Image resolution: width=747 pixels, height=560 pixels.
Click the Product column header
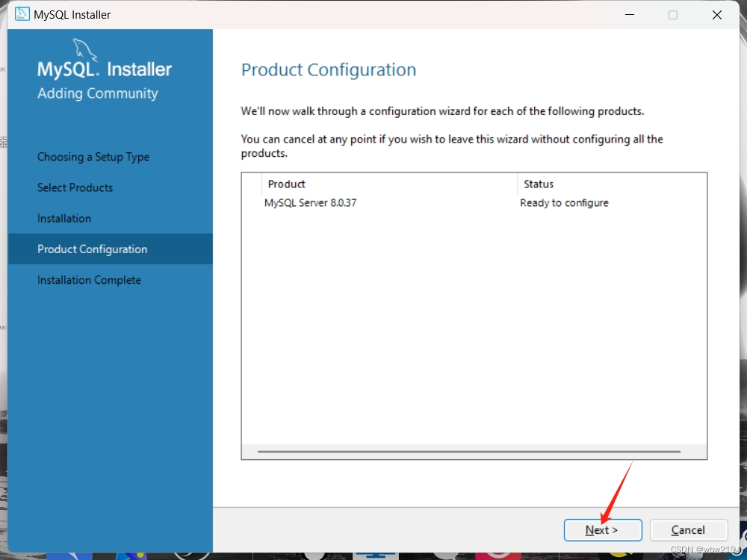pos(389,184)
